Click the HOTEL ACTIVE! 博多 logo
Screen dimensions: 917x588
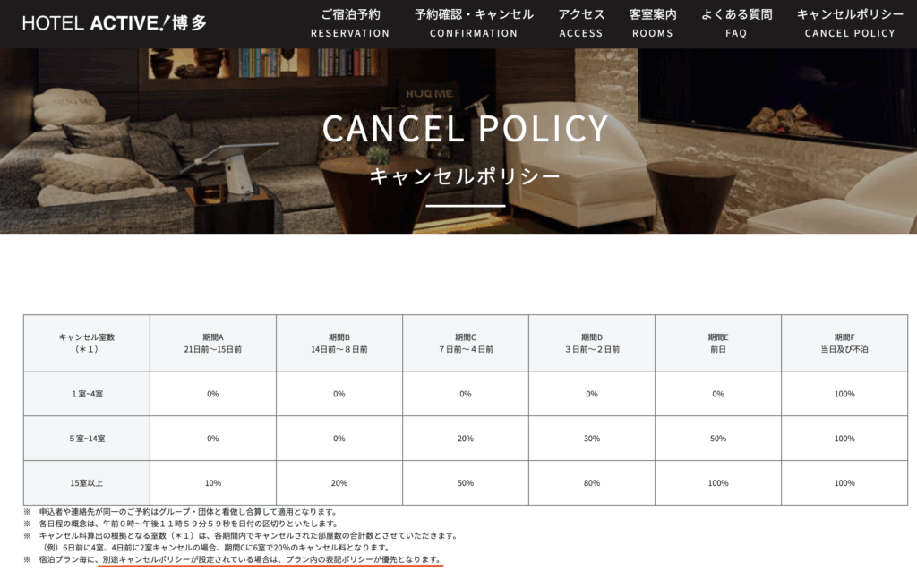tap(115, 23)
